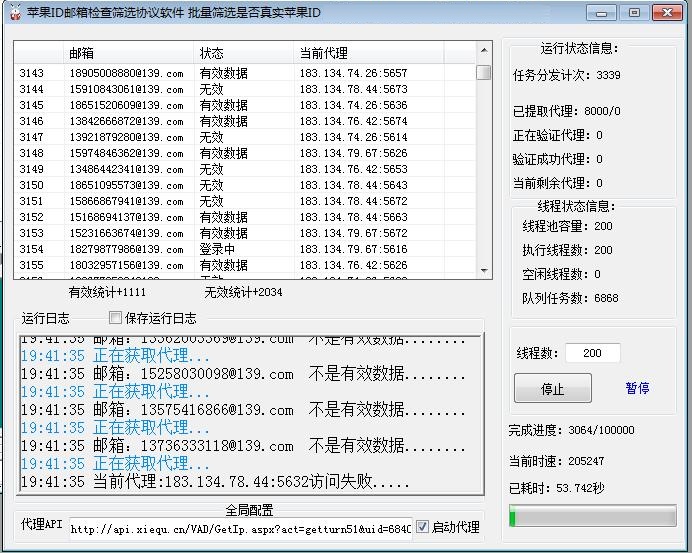692x553 pixels.
Task: Click the email list scroll-up arrow
Action: click(x=484, y=52)
